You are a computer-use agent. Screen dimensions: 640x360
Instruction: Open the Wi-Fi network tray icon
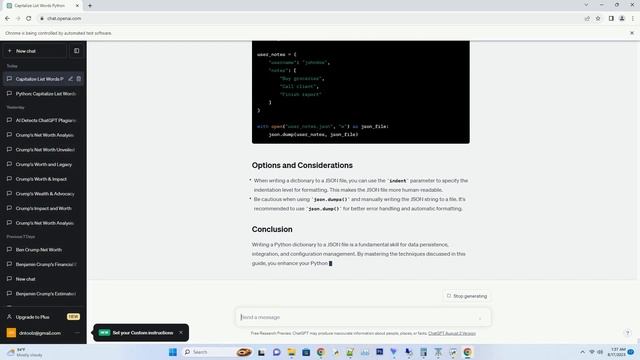592,352
